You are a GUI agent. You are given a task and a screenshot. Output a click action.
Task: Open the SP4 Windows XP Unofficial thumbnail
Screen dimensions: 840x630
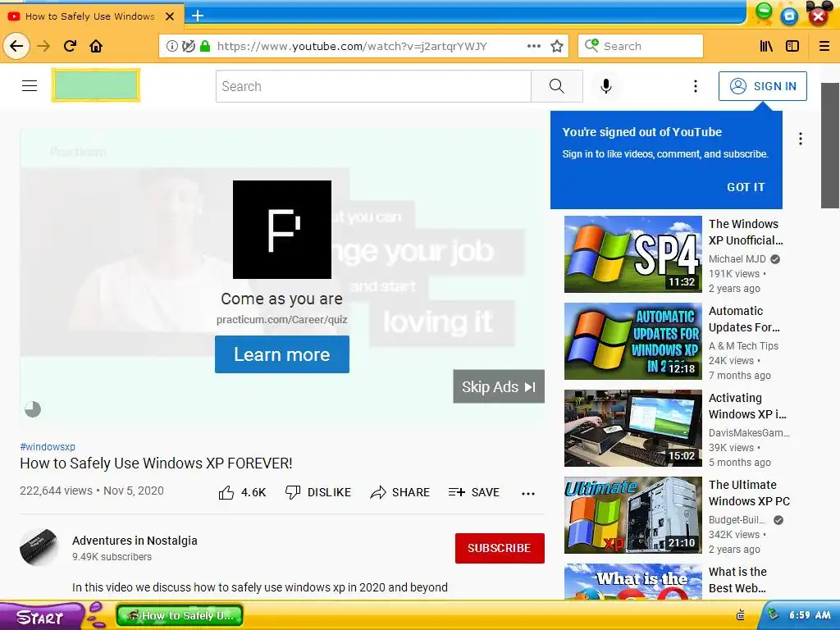click(x=632, y=254)
